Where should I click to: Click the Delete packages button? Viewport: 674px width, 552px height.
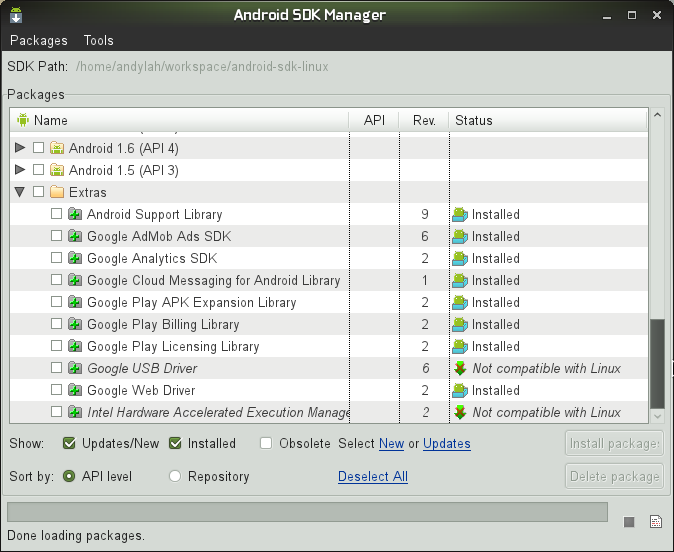614,476
